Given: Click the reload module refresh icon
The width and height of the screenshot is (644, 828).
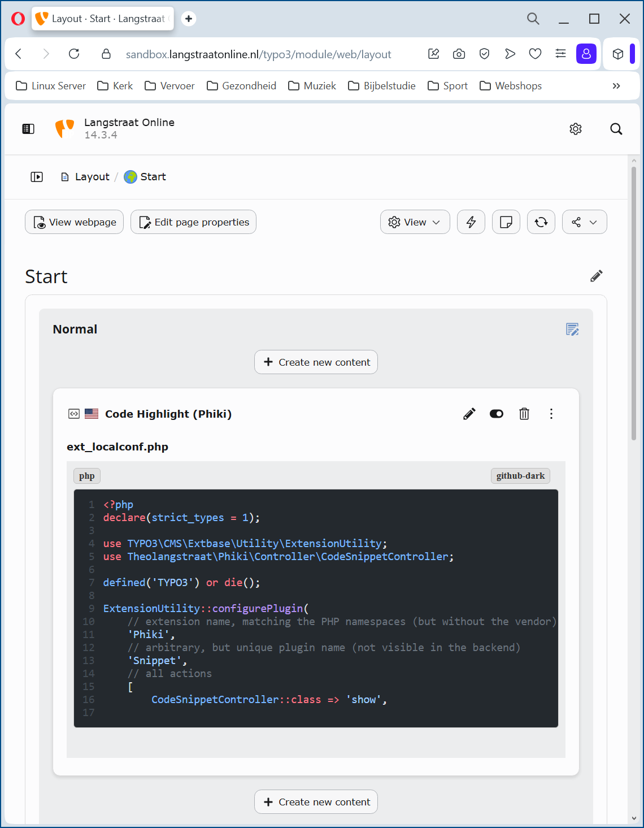Looking at the screenshot, I should click(541, 222).
